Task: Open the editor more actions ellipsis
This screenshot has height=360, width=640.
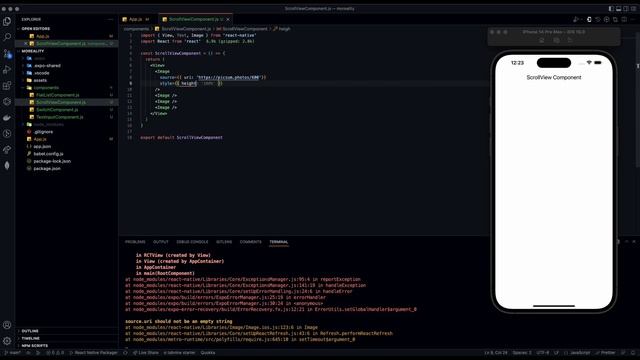Action: click(x=633, y=19)
